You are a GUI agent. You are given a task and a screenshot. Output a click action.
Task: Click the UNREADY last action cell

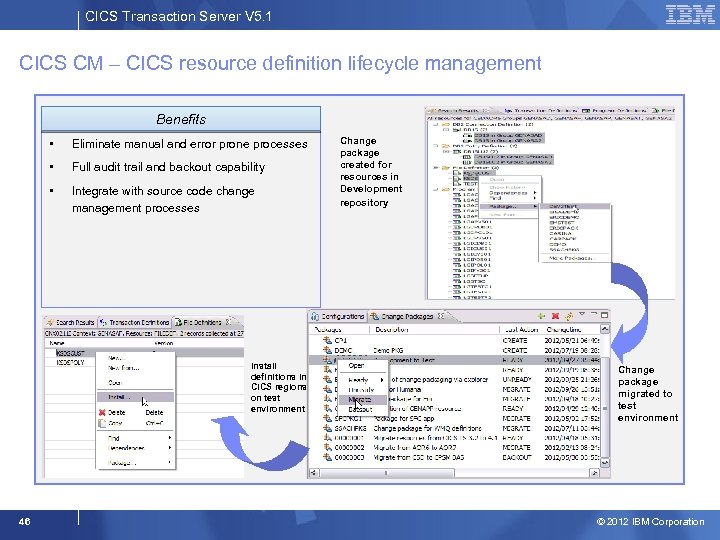tap(517, 380)
